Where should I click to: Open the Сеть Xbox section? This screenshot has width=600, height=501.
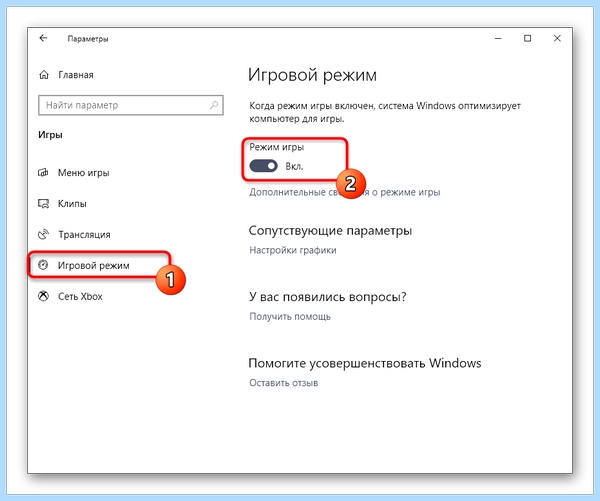80,296
